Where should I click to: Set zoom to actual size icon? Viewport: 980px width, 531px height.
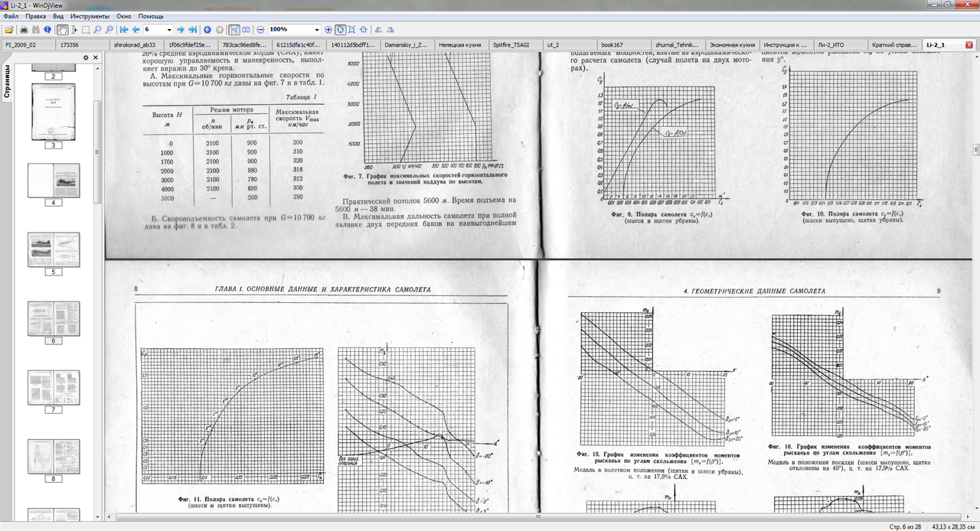click(x=340, y=29)
